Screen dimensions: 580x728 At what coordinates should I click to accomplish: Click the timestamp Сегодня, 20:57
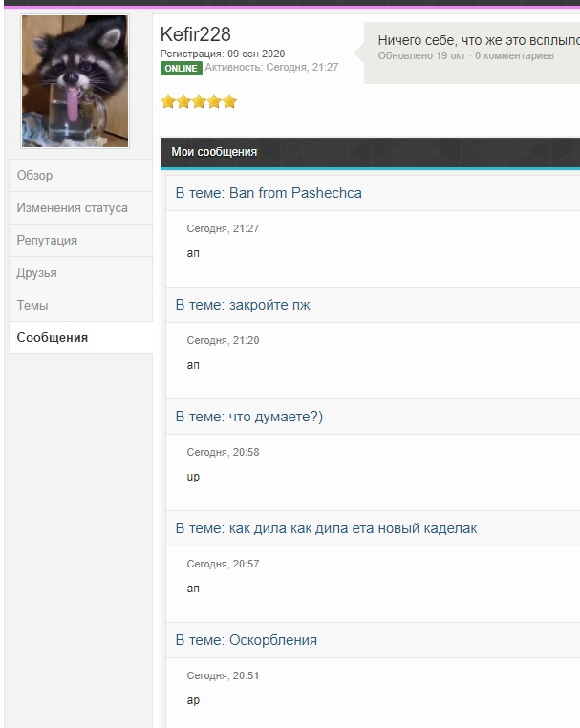pyautogui.click(x=223, y=564)
